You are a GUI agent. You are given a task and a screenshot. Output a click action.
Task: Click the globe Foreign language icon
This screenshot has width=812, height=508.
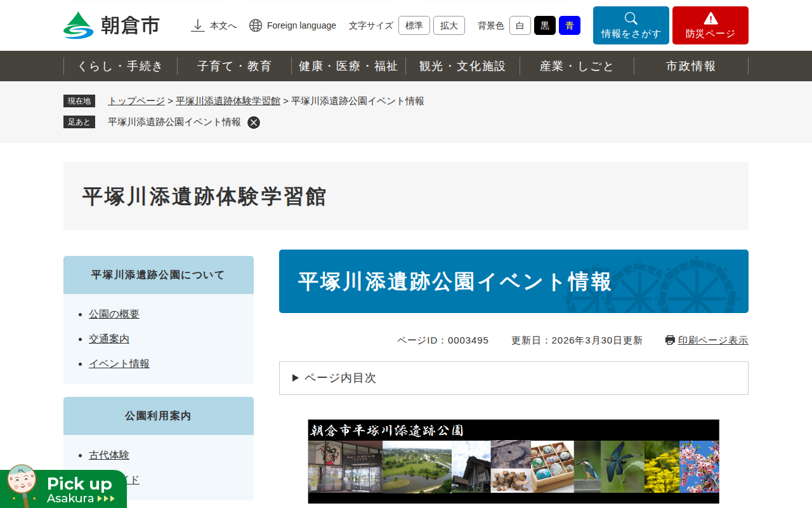pos(256,25)
